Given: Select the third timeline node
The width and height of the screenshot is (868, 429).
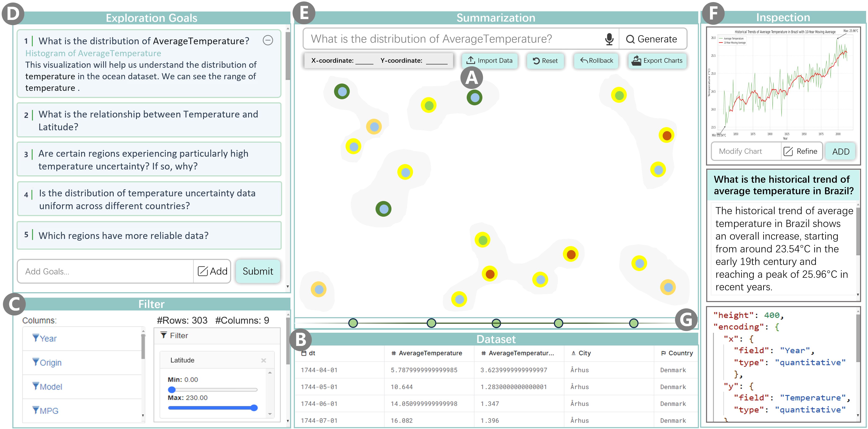Looking at the screenshot, I should 496,323.
